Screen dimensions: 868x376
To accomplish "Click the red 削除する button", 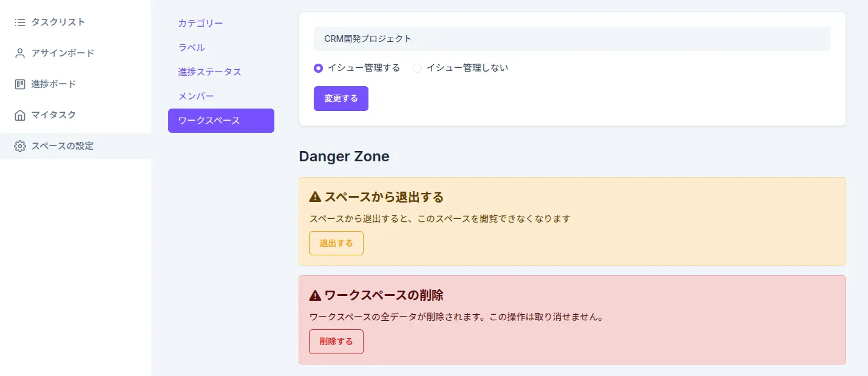I will tap(336, 341).
